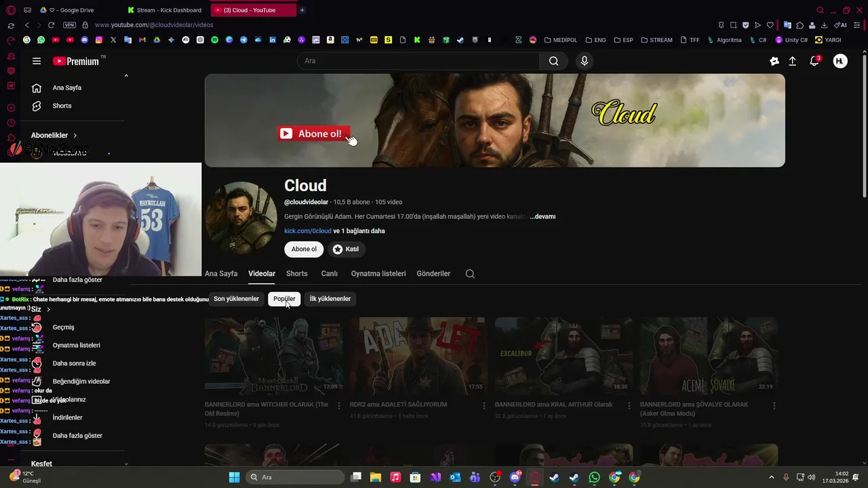Image resolution: width=868 pixels, height=488 pixels.
Task: Open the Ana Sayfa home icon in sidebar
Action: coord(37,87)
